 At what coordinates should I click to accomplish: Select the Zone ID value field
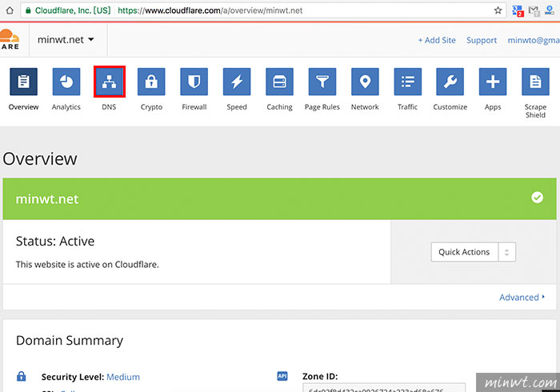[384, 388]
